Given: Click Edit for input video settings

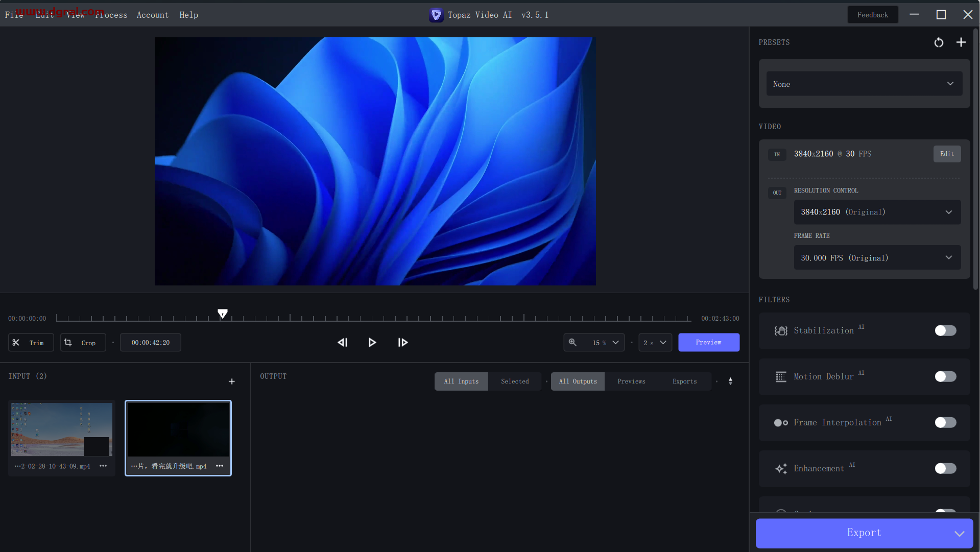Looking at the screenshot, I should 947,154.
